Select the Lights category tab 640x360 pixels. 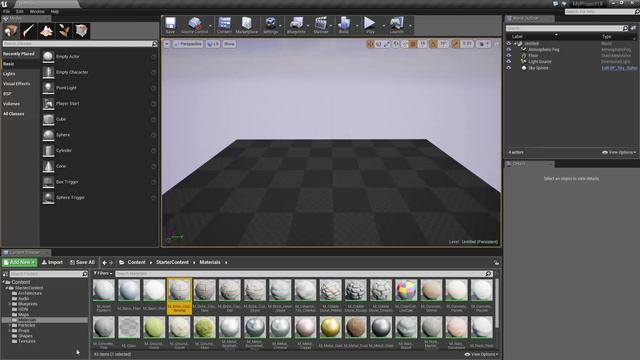tap(9, 74)
